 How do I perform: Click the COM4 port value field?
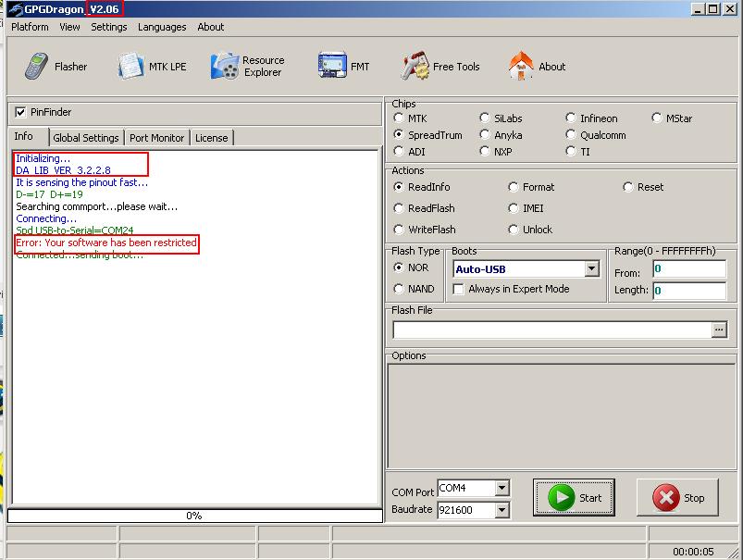click(466, 488)
